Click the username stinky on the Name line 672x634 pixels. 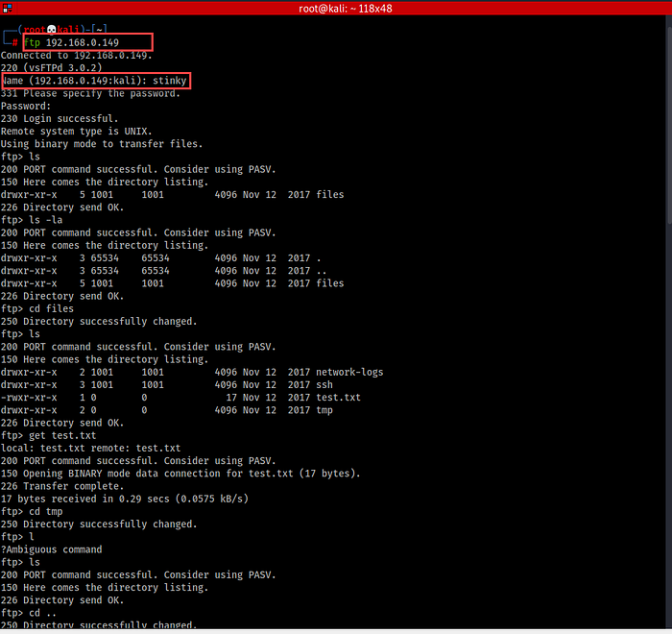coord(166,81)
